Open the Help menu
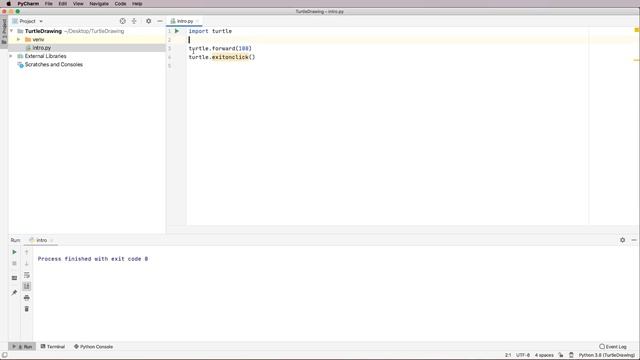The width and height of the screenshot is (640, 360). coord(137,4)
